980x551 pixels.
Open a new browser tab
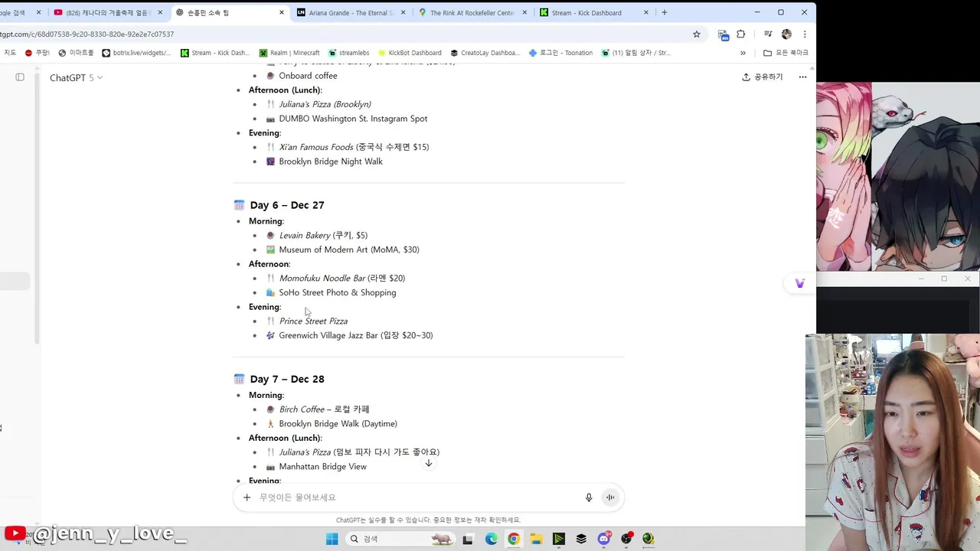pyautogui.click(x=665, y=12)
